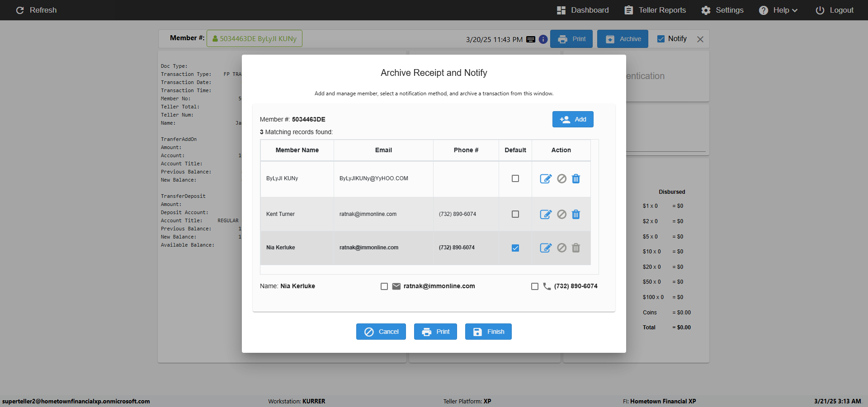Disable the ByLyJl KUNy record
The height and width of the screenshot is (407, 868).
point(561,178)
